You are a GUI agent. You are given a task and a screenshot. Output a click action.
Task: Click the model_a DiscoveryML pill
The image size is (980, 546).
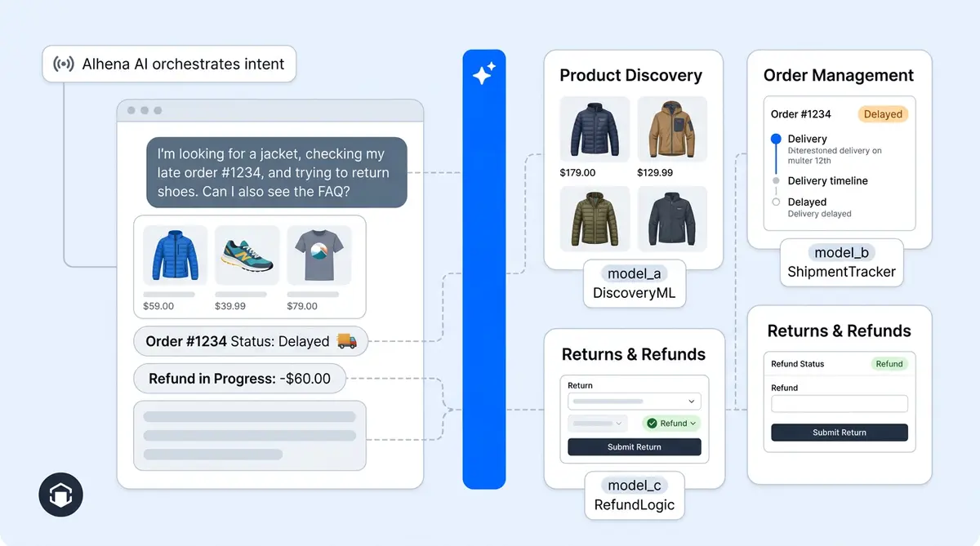[635, 283]
